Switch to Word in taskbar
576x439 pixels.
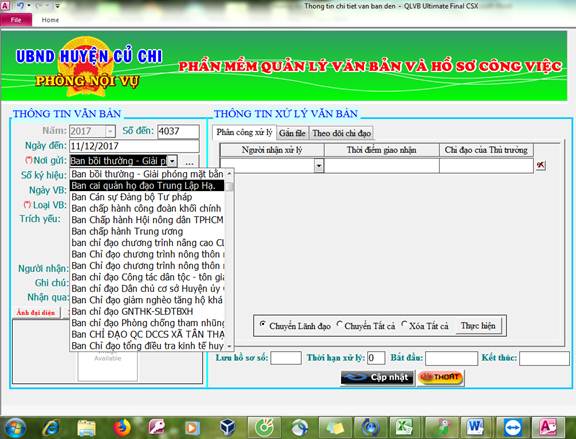tap(475, 428)
